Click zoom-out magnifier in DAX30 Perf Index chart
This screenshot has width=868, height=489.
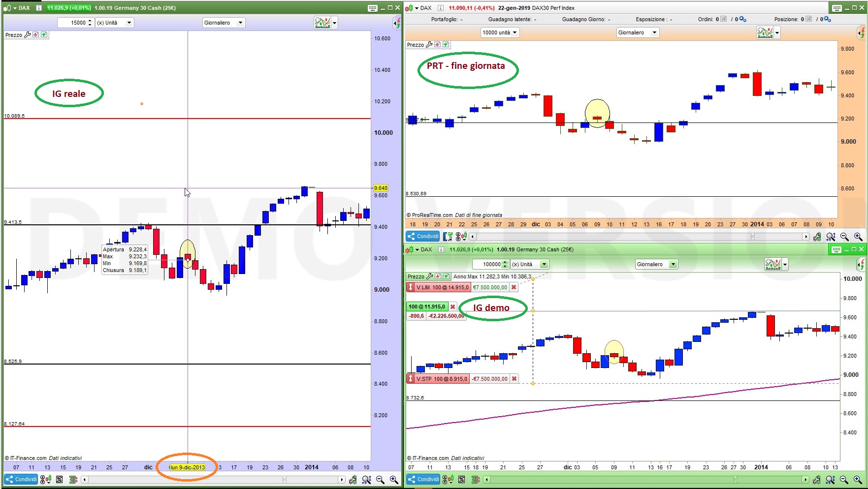(x=844, y=237)
